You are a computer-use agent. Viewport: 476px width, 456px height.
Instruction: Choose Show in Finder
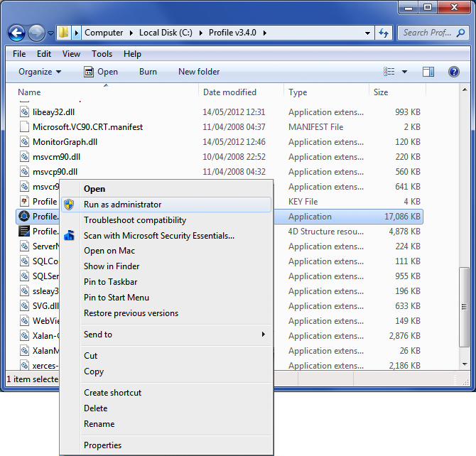pyautogui.click(x=166, y=266)
